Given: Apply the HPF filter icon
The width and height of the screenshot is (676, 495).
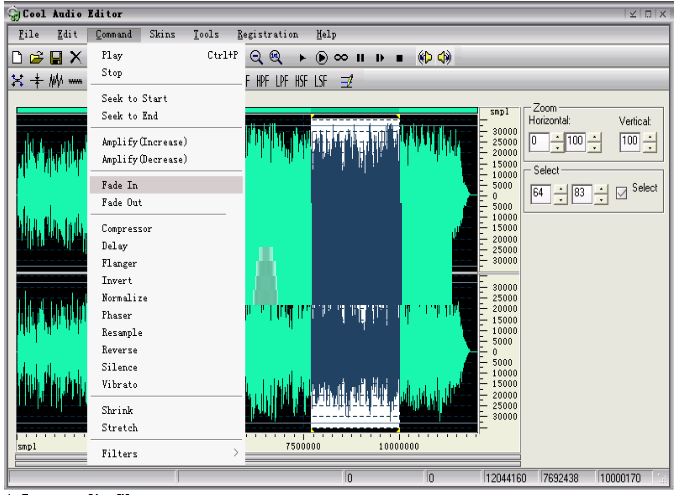Looking at the screenshot, I should 262,81.
